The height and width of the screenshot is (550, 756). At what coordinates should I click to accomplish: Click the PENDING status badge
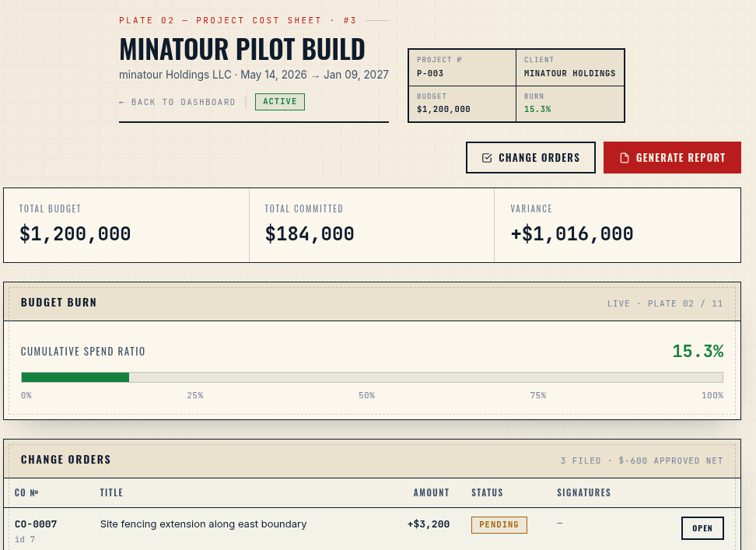click(x=499, y=525)
